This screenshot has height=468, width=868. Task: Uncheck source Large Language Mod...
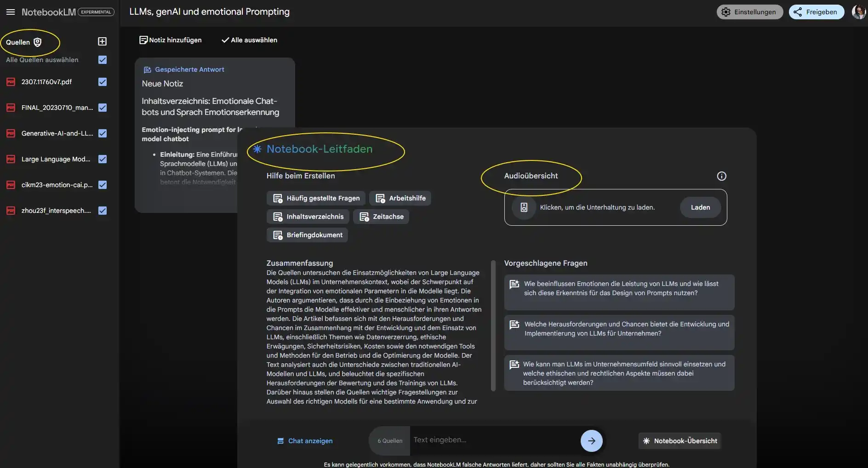click(103, 159)
